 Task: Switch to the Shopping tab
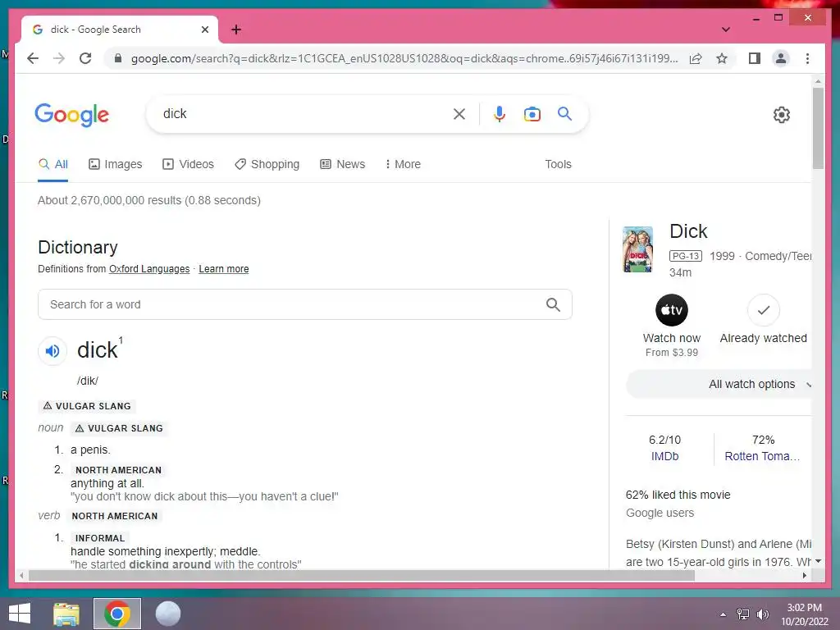(267, 164)
